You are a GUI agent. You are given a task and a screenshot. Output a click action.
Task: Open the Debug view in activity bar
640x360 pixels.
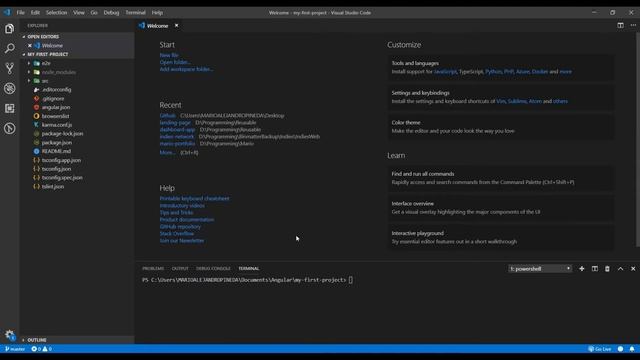point(9,88)
